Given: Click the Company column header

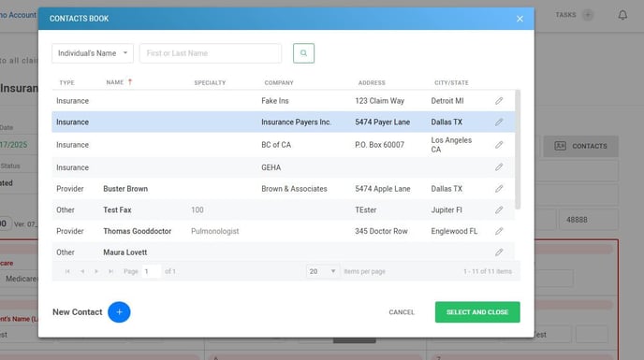Looking at the screenshot, I should pyautogui.click(x=279, y=83).
